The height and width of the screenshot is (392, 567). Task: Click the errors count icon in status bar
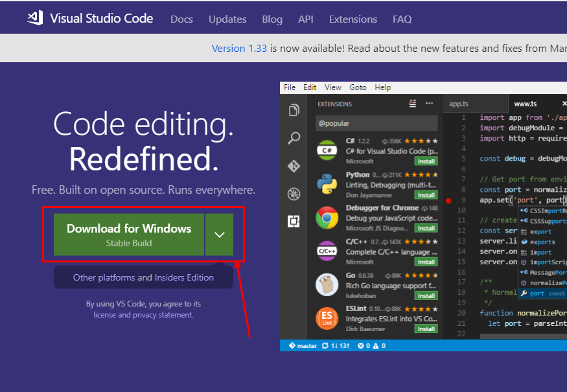(360, 346)
